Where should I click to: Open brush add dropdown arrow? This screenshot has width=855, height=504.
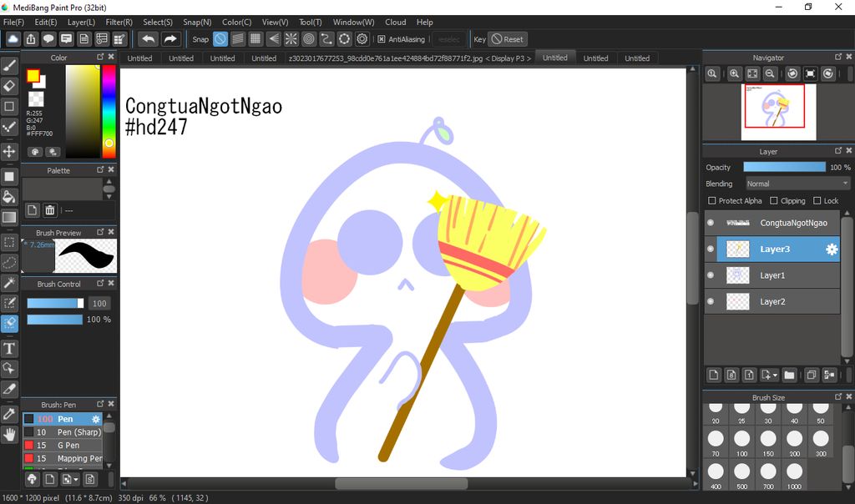point(76,480)
